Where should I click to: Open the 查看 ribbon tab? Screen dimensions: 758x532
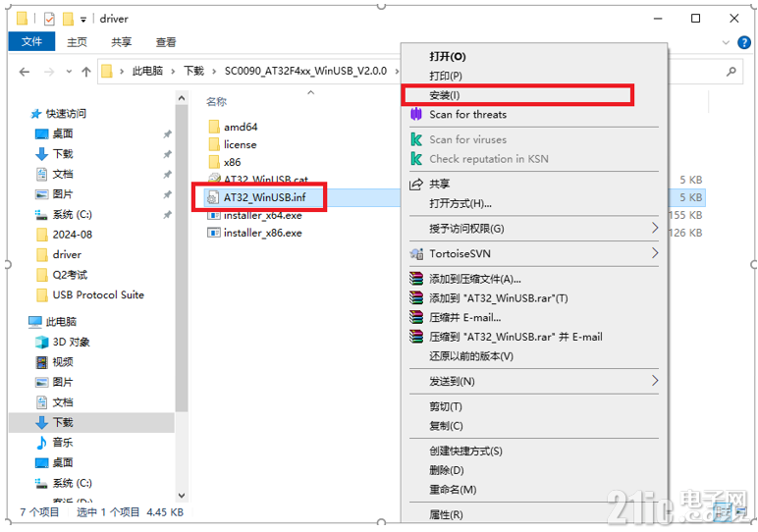click(x=165, y=42)
